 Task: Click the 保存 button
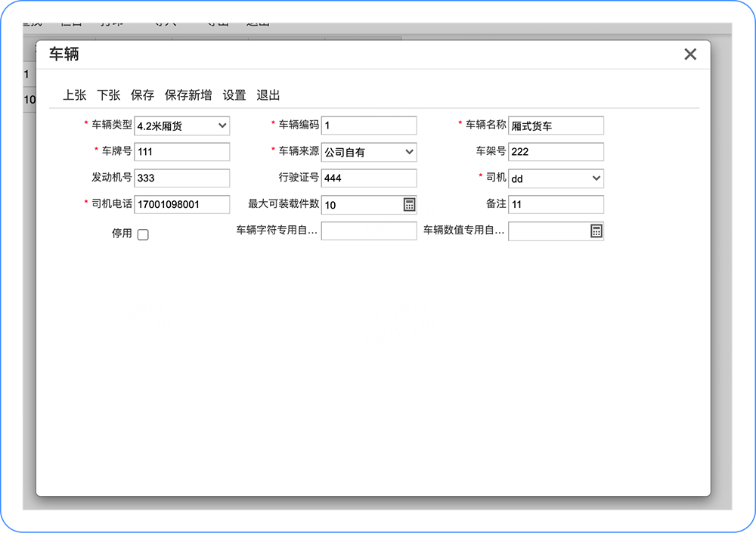pyautogui.click(x=142, y=95)
